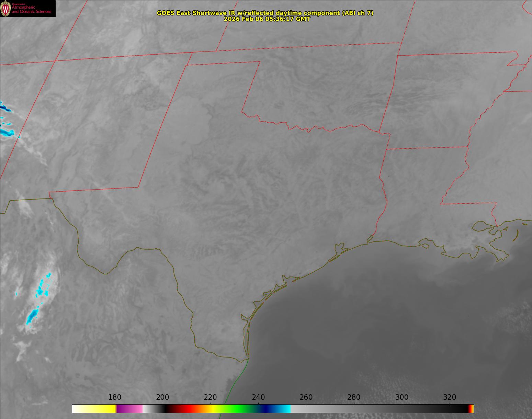Pick the red-orange end of the colorbar
This screenshot has height=419, width=532.
point(471,409)
